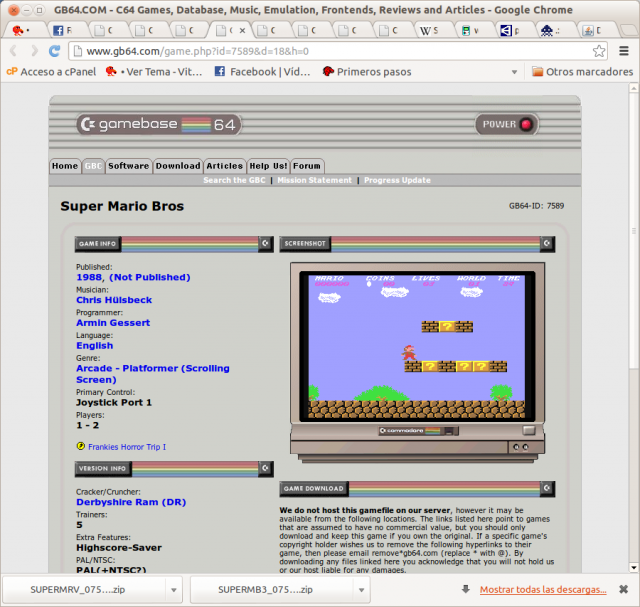
Task: Close the downloads bar
Action: 623,589
